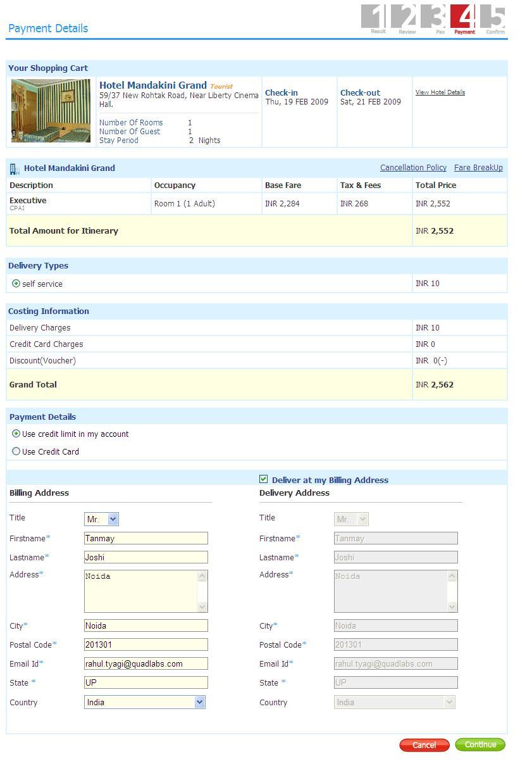This screenshot has width=532, height=773.
Task: Click hotel building icon beside Hotel Mandakini Grand
Action: coord(15,169)
